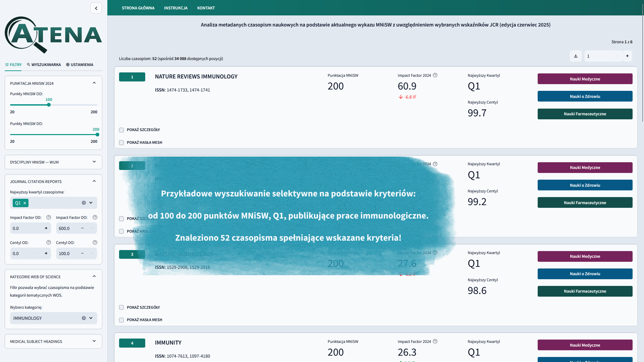644x362 pixels.
Task: Open the Wybierz kategorię dropdown arrow
Action: pyautogui.click(x=91, y=318)
